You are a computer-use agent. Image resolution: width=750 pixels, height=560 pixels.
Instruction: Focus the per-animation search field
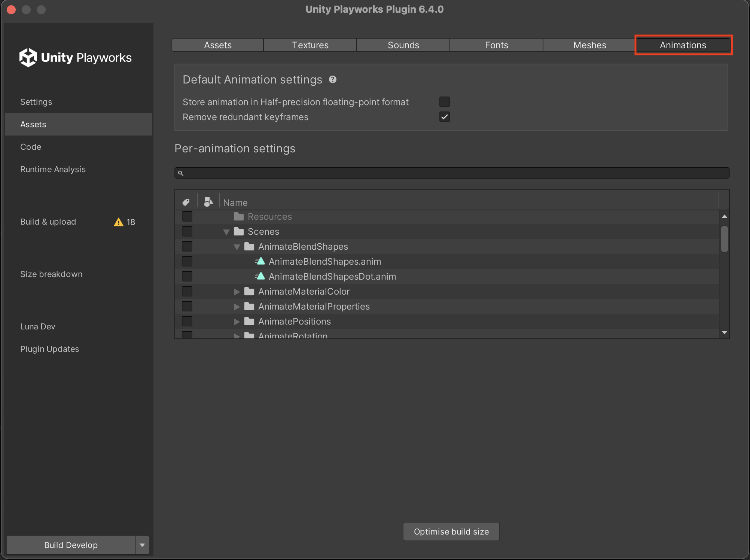point(452,173)
